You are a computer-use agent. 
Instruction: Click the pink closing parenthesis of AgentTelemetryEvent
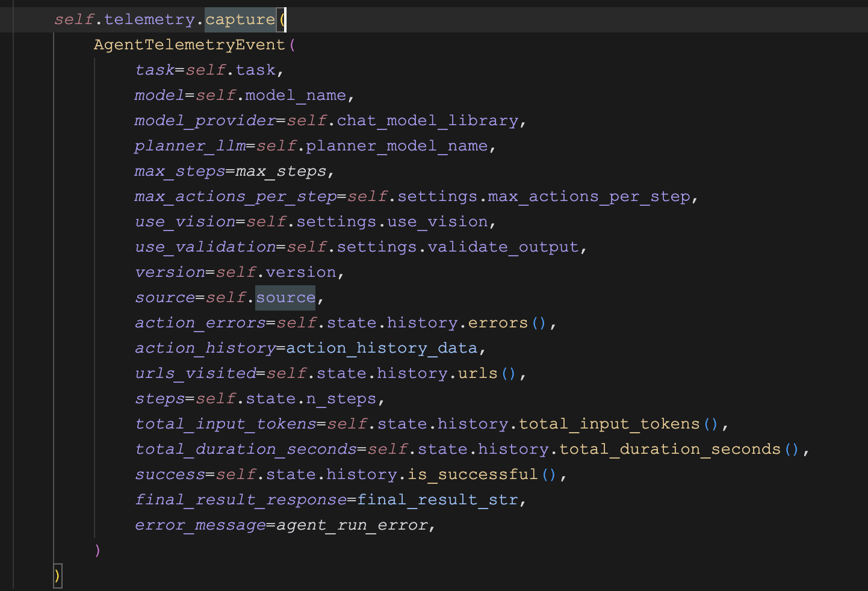point(98,551)
